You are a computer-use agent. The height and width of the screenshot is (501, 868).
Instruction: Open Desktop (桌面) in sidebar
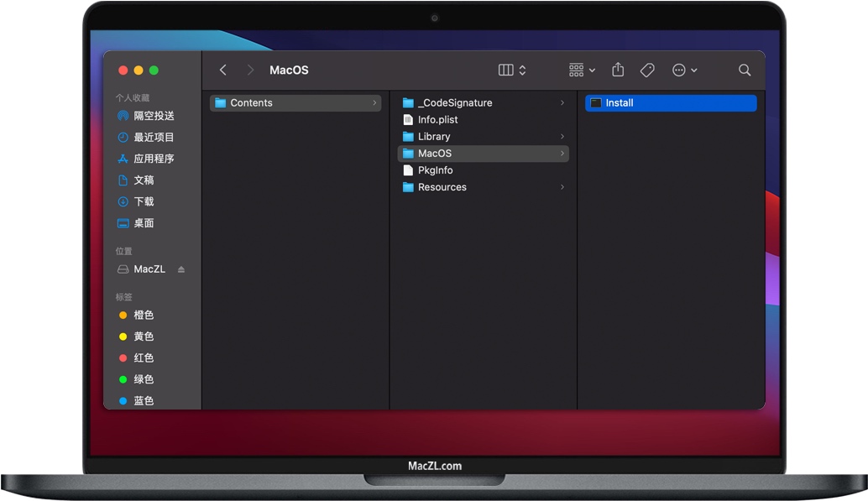click(x=144, y=223)
